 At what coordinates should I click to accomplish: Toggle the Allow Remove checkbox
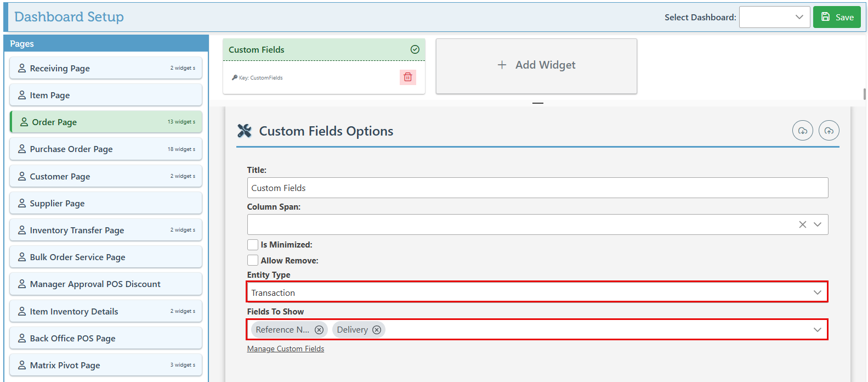point(253,261)
